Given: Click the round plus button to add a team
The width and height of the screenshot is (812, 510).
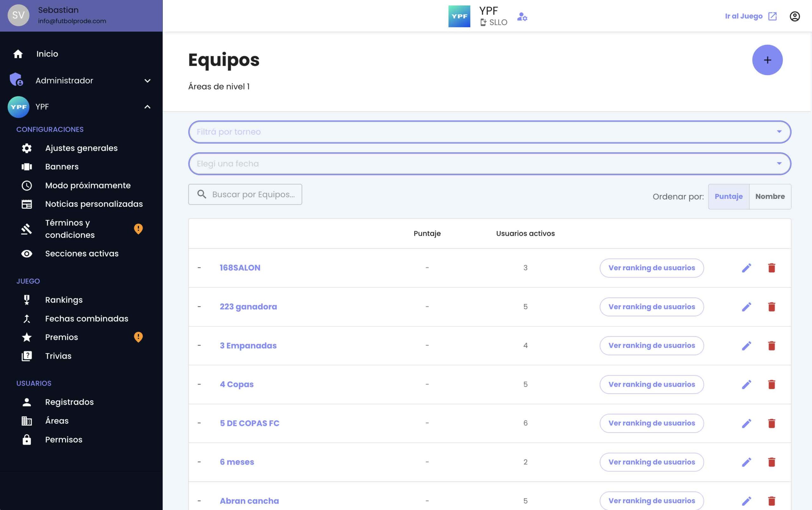Looking at the screenshot, I should [767, 60].
